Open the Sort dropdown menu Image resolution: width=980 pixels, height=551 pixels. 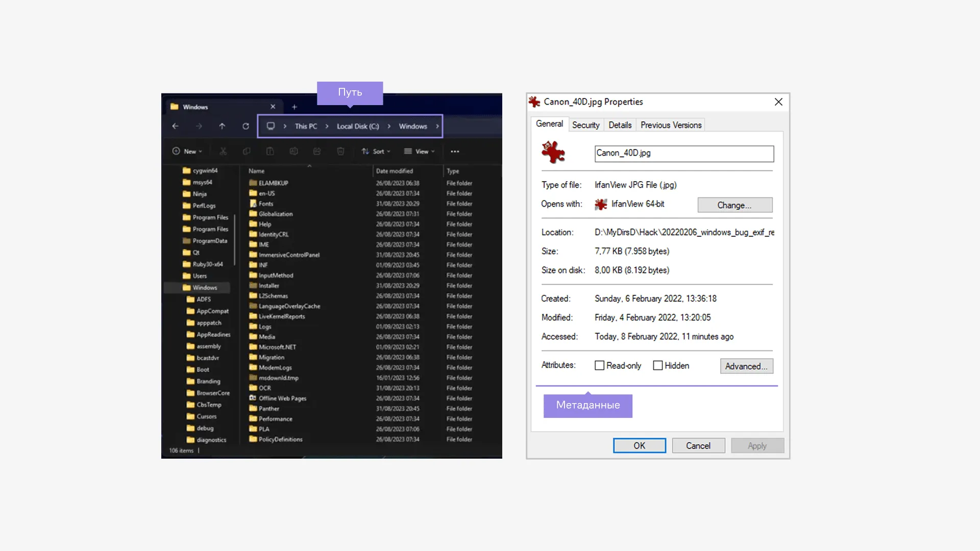point(376,151)
